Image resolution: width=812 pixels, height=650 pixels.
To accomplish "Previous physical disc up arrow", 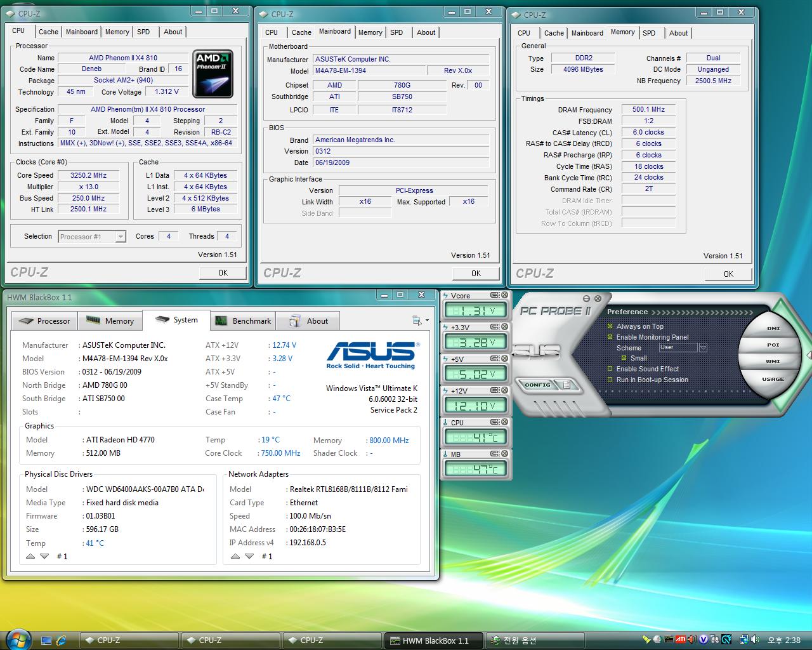I will click(x=30, y=556).
